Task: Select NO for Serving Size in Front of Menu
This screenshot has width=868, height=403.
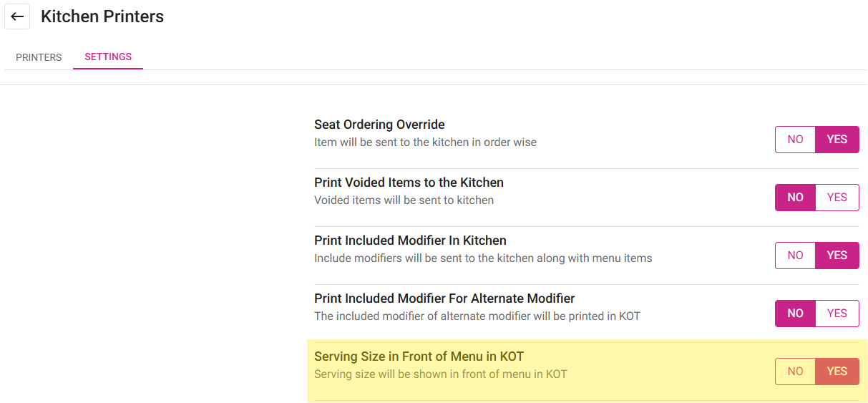Action: [795, 372]
